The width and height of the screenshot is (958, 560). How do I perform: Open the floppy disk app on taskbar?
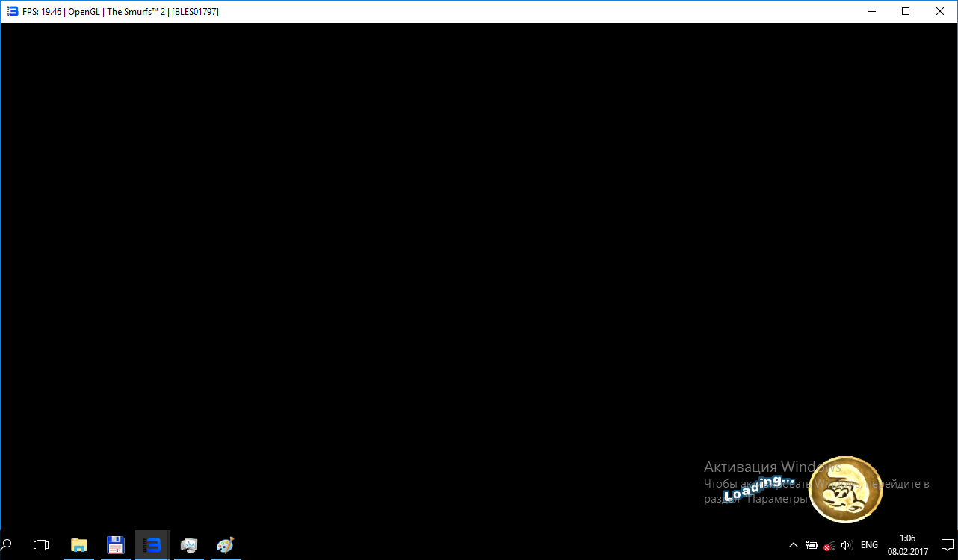pos(115,545)
